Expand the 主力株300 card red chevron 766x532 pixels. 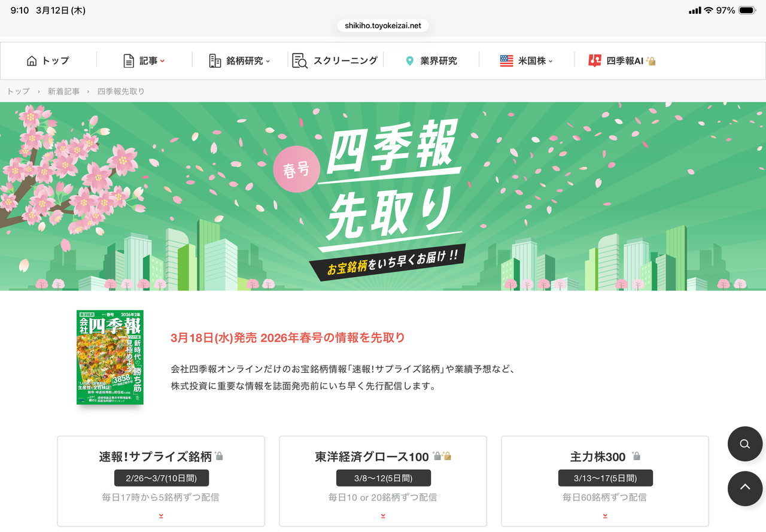[x=605, y=515]
